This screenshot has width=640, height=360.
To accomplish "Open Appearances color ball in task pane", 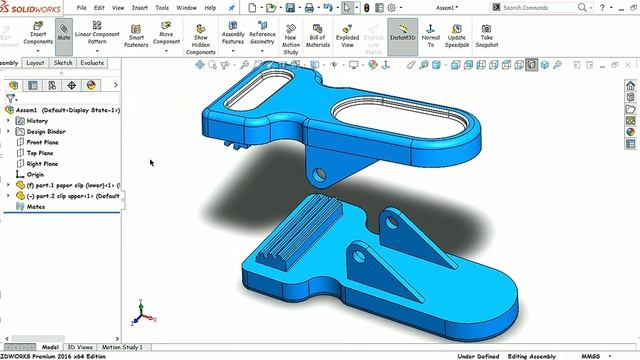I will tap(631, 132).
